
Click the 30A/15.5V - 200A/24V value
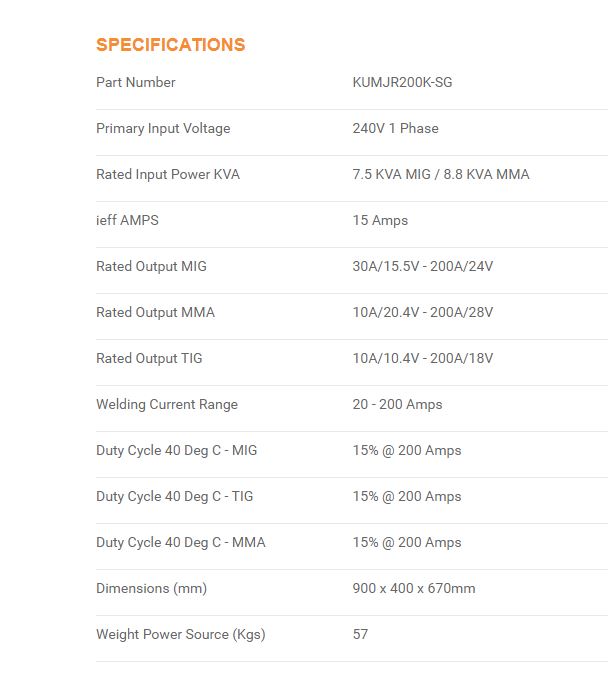click(x=423, y=266)
